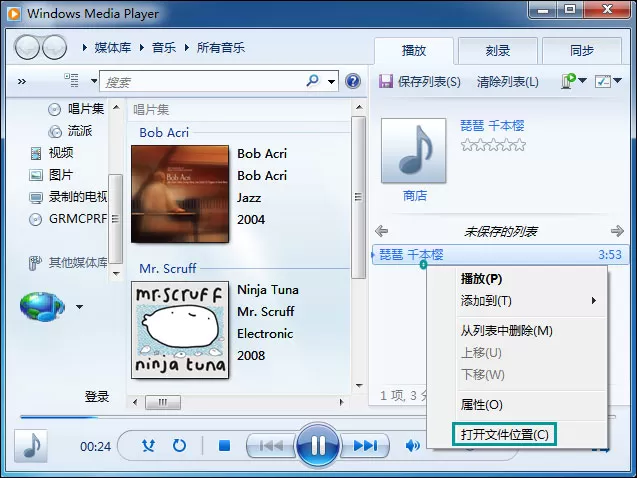Image resolution: width=637 pixels, height=478 pixels.
Task: Open the 录制的电视 library
Action: point(68,197)
